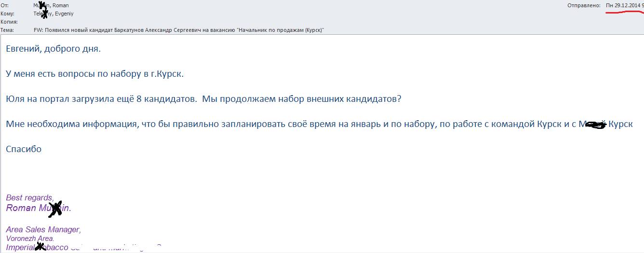Click the "Area Sales Manager," title line
The image size is (644, 253).
[43, 230]
